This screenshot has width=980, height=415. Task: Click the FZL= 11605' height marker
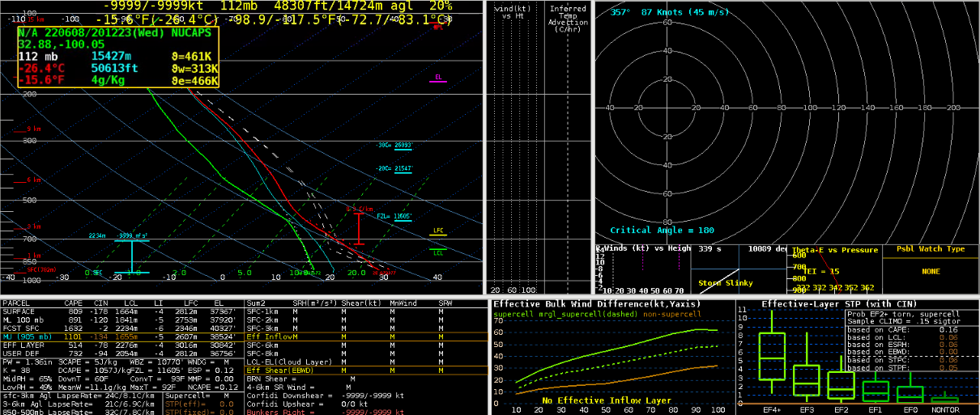394,216
